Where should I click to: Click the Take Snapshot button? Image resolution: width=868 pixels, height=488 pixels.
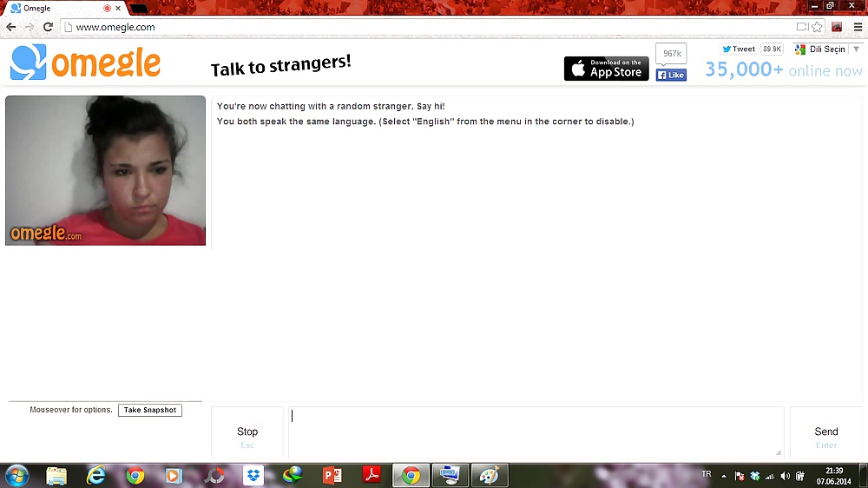tap(150, 410)
